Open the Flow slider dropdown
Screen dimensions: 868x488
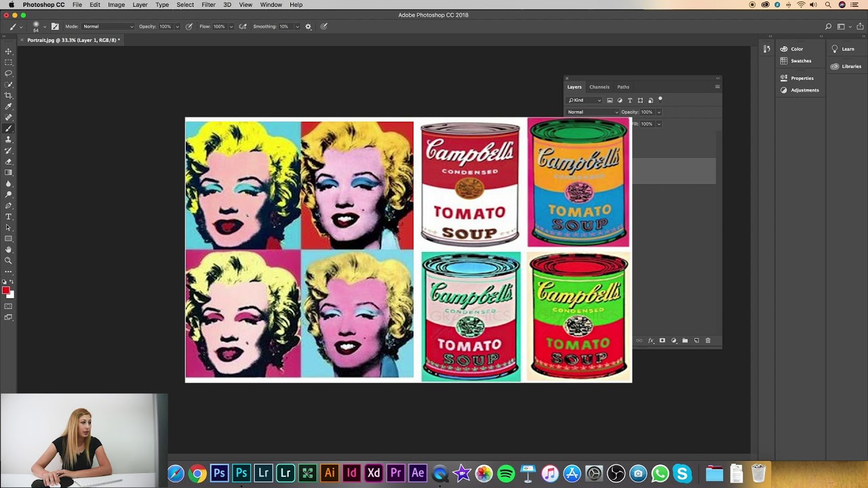(231, 26)
